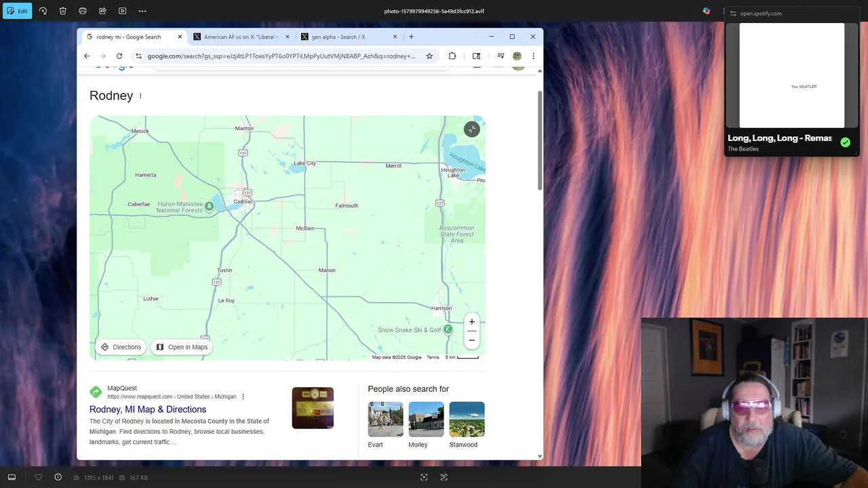Open the Photos three-dot more menu
Screen dimensions: 868x488
(x=142, y=11)
